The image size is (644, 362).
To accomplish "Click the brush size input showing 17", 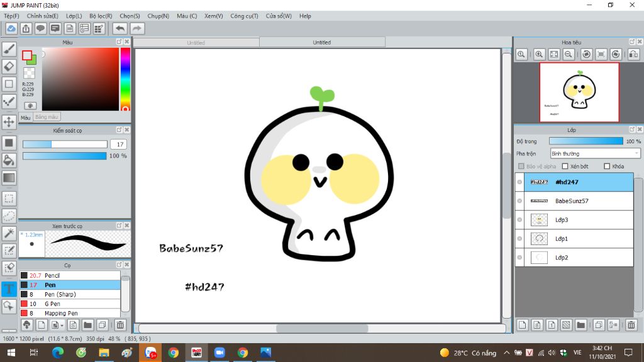I will point(119,144).
